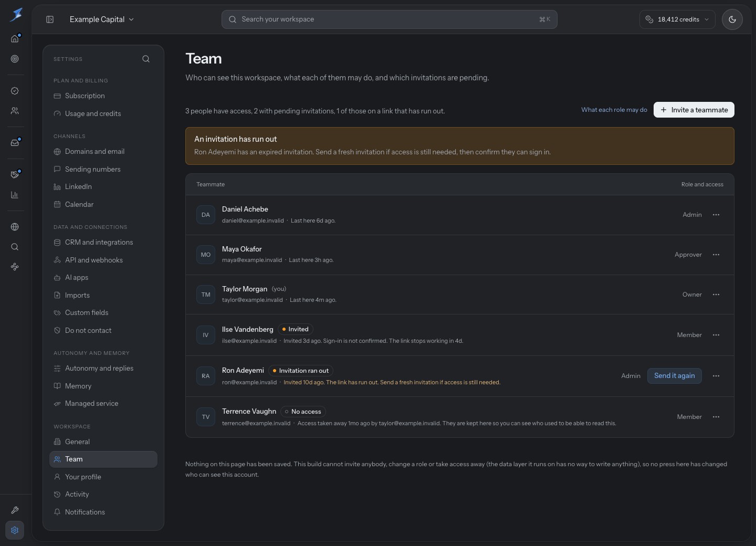Open the bar chart icon in left rail
The image size is (756, 546).
click(x=15, y=195)
